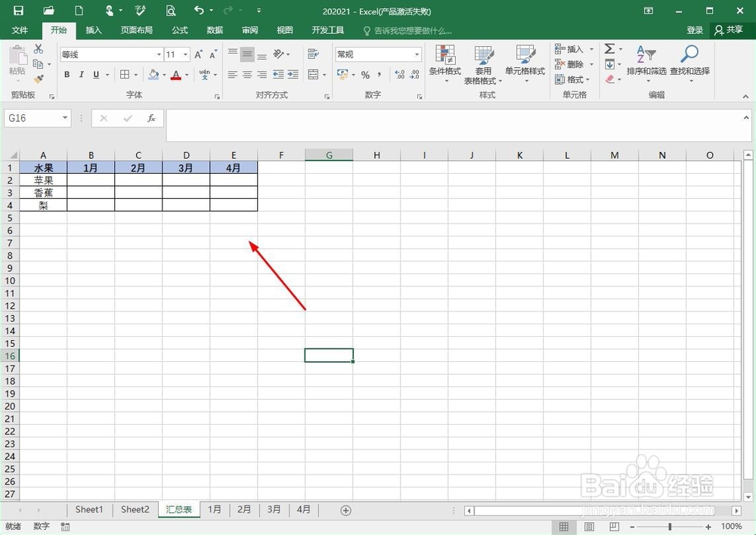Viewport: 756px width, 535px height.
Task: Click the AutoSum sigma icon
Action: pyautogui.click(x=609, y=48)
